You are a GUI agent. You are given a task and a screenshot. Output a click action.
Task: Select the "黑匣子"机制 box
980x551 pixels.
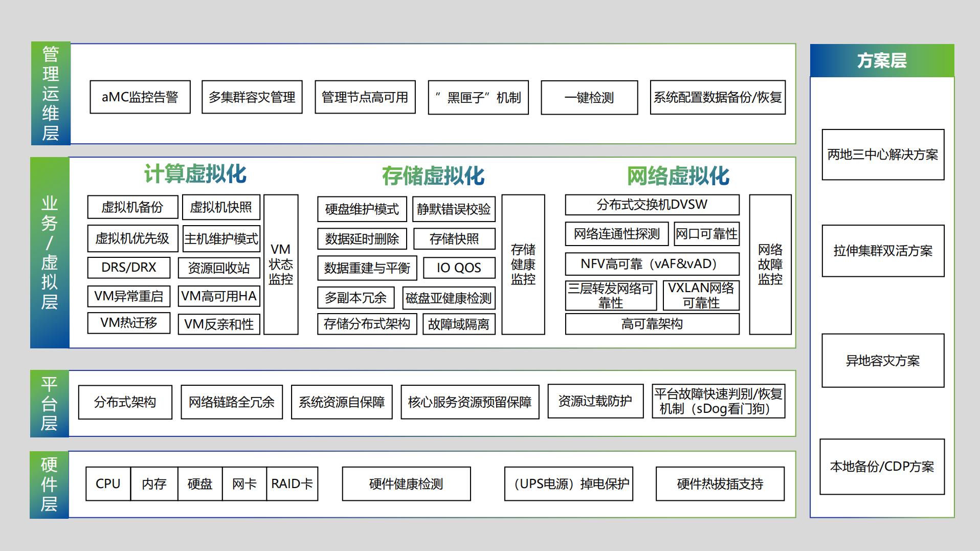[478, 97]
